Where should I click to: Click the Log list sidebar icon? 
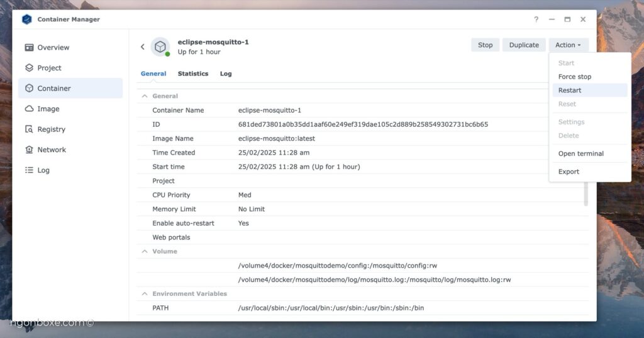[29, 170]
